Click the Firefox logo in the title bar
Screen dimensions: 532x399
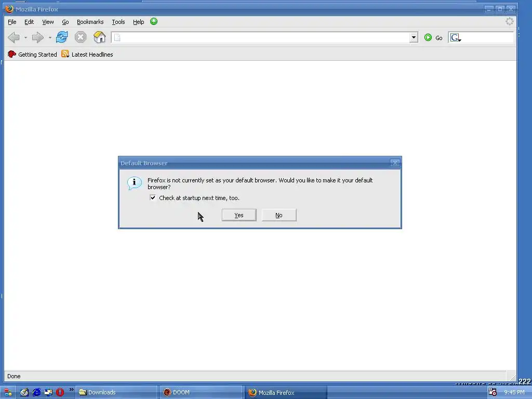pos(9,9)
